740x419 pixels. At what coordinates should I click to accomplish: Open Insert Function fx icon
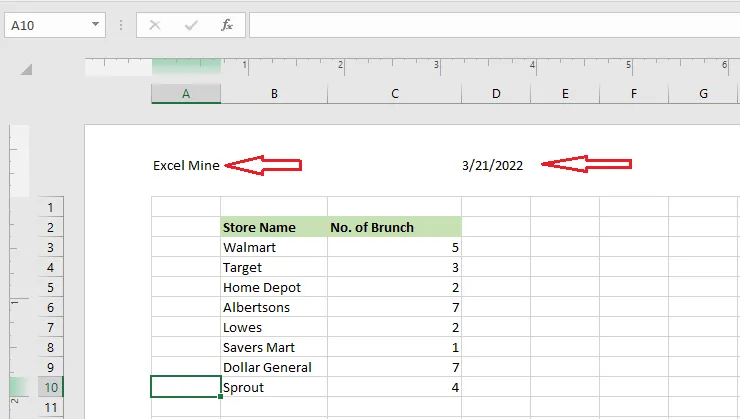[x=227, y=25]
